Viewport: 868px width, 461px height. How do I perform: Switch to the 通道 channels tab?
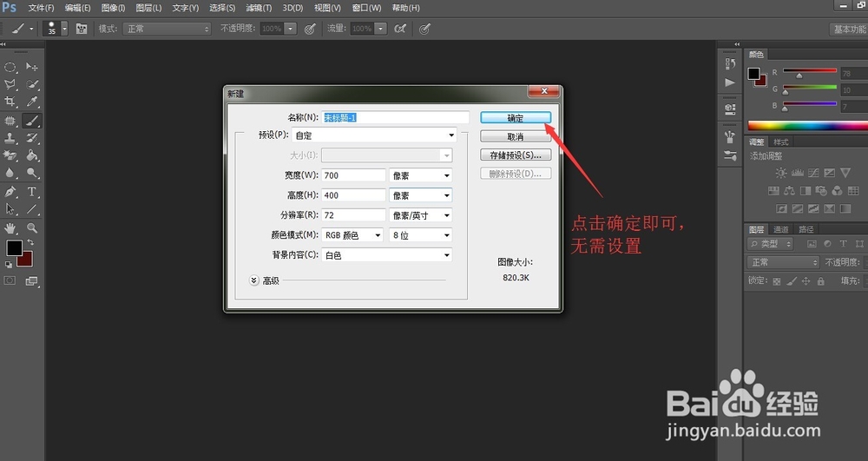(781, 229)
